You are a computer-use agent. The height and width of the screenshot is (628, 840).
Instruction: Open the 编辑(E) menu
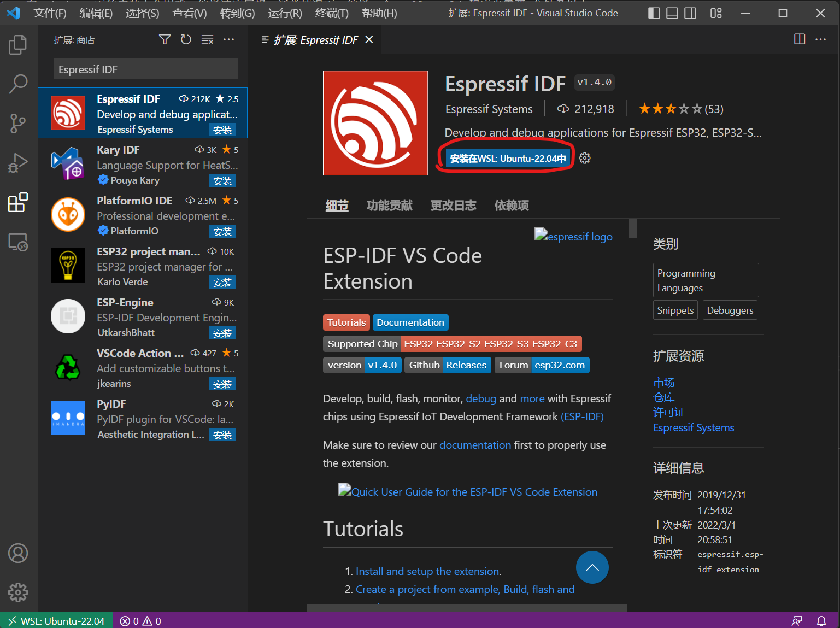pyautogui.click(x=96, y=13)
